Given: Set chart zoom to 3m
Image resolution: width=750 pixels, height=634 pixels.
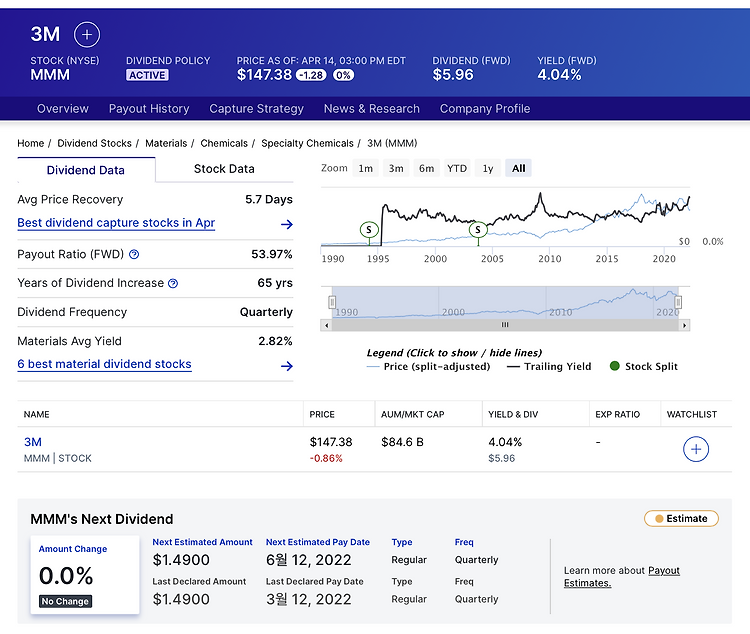Looking at the screenshot, I should (396, 168).
